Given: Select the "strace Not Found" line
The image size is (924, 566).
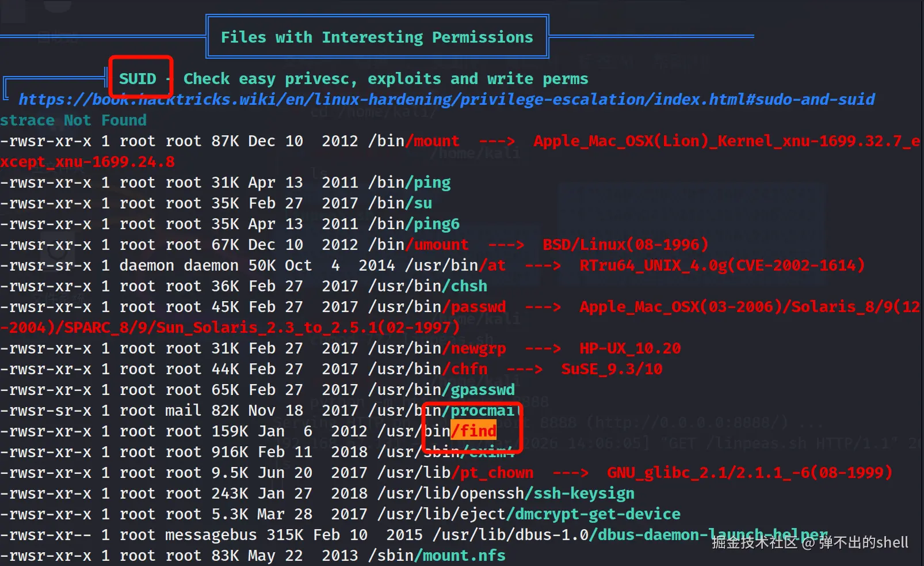Looking at the screenshot, I should [x=73, y=120].
